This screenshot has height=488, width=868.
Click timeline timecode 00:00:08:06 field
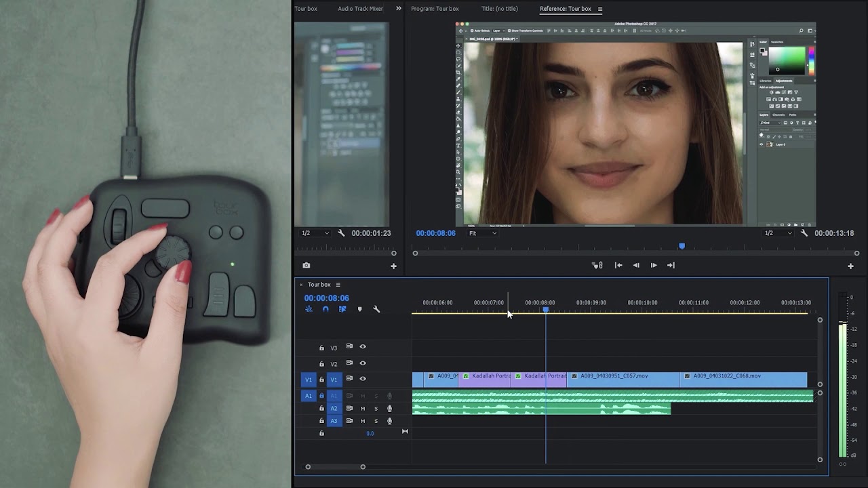pos(326,298)
